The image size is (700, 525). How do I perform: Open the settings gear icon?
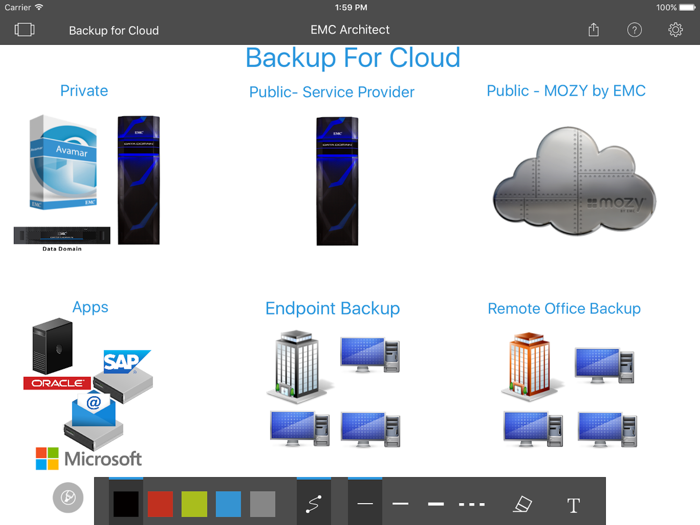tap(675, 30)
